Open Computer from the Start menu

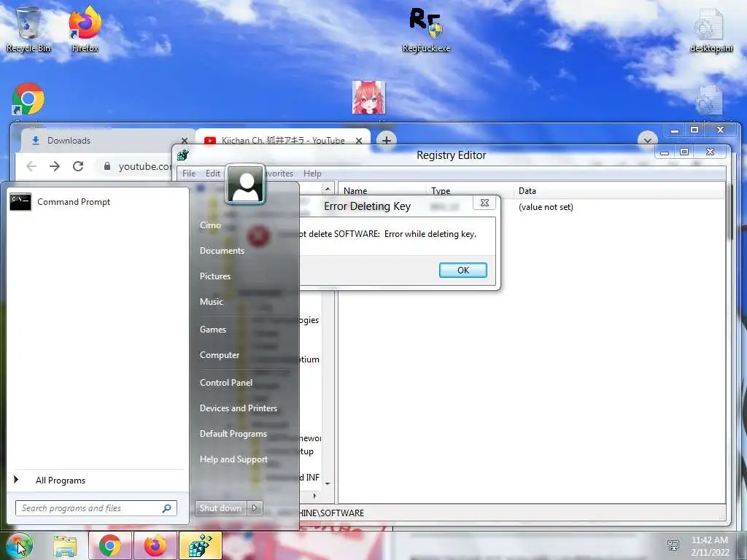click(220, 355)
